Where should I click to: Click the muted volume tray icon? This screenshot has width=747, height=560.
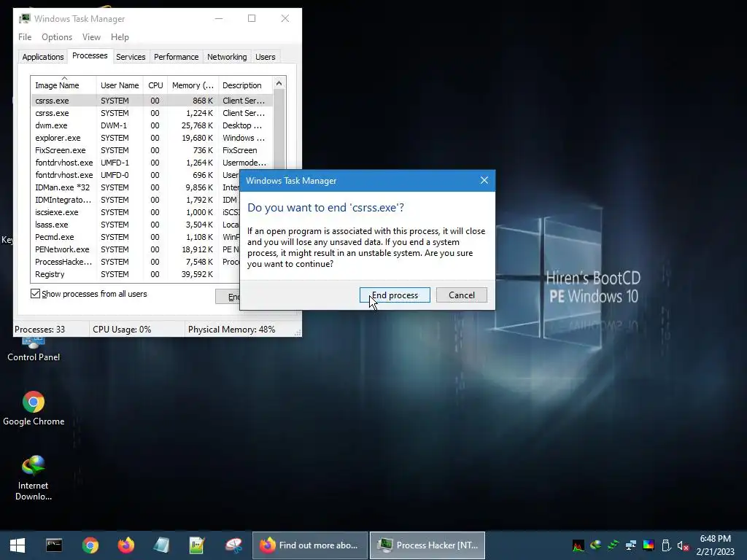pos(683,545)
